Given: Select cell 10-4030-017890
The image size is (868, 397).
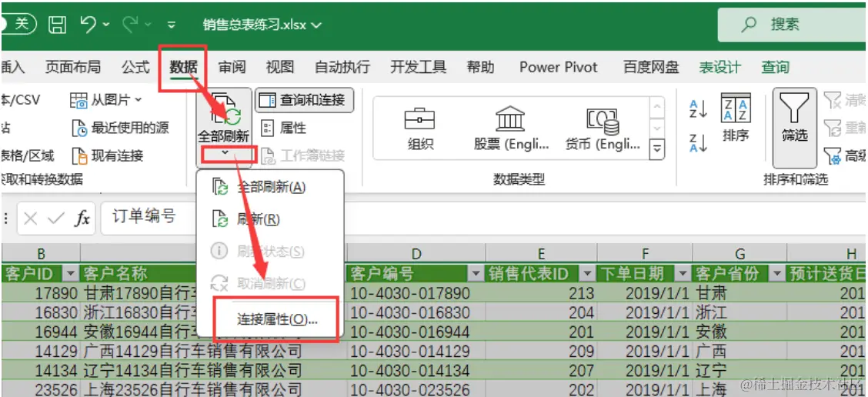Looking at the screenshot, I should (x=416, y=293).
